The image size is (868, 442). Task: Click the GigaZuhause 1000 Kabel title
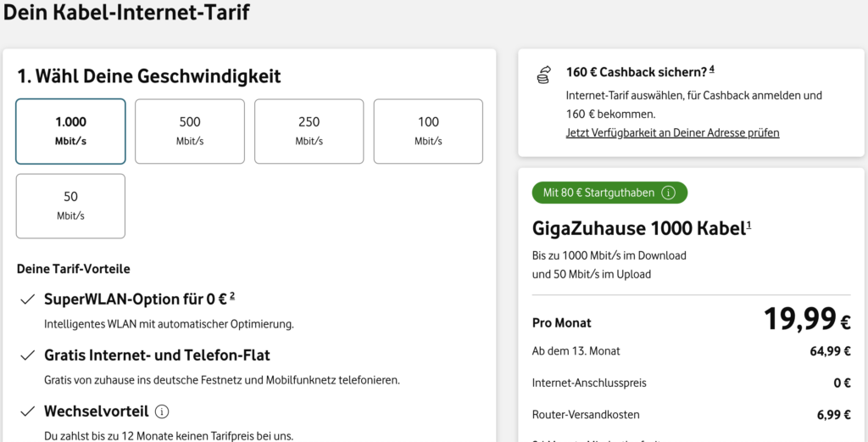[x=638, y=228]
